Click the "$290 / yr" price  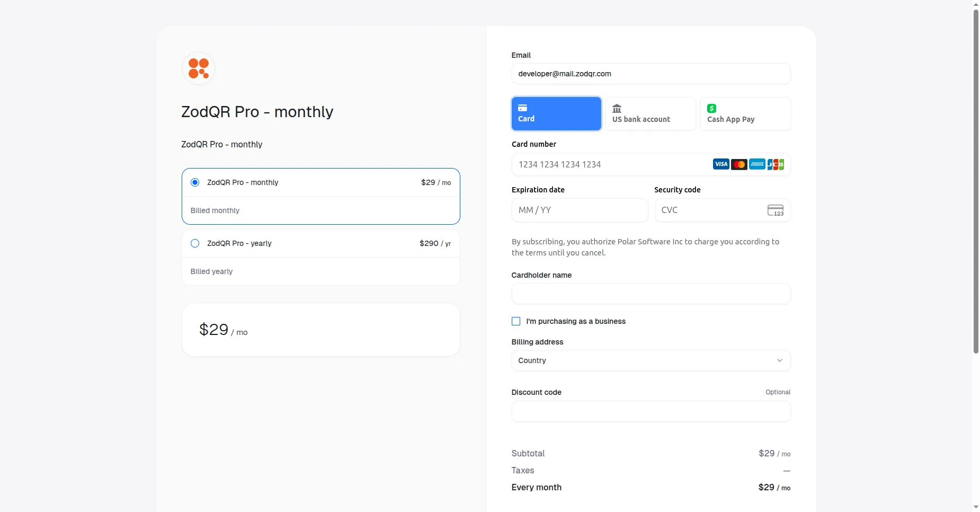pyautogui.click(x=435, y=243)
